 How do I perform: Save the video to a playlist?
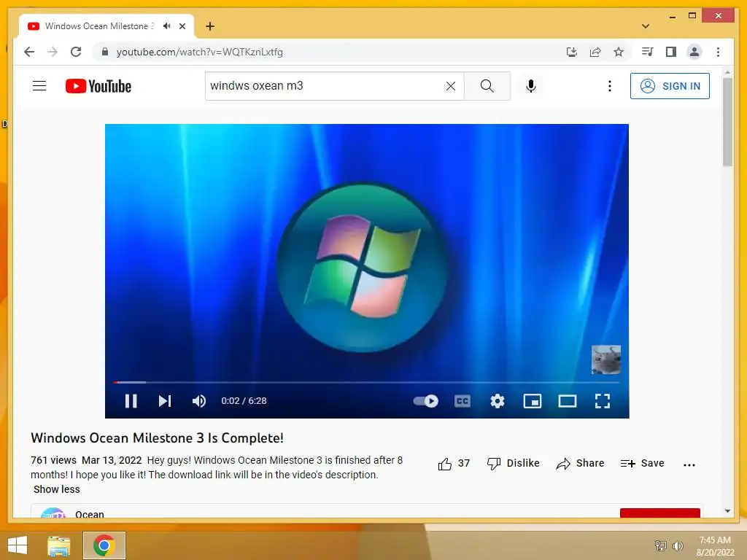[642, 463]
